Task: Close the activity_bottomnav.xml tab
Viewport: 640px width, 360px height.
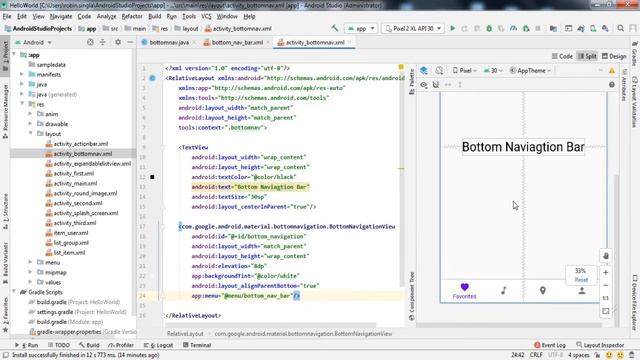Action: (x=350, y=42)
